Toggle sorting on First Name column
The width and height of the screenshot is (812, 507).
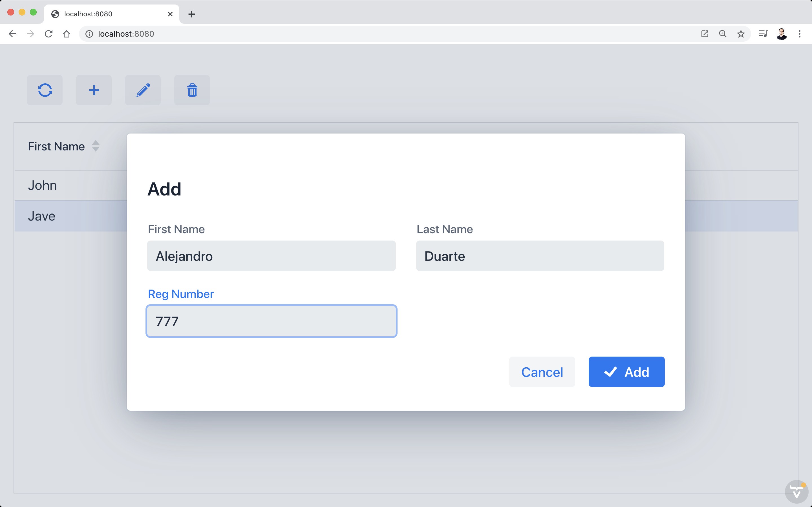pos(95,146)
